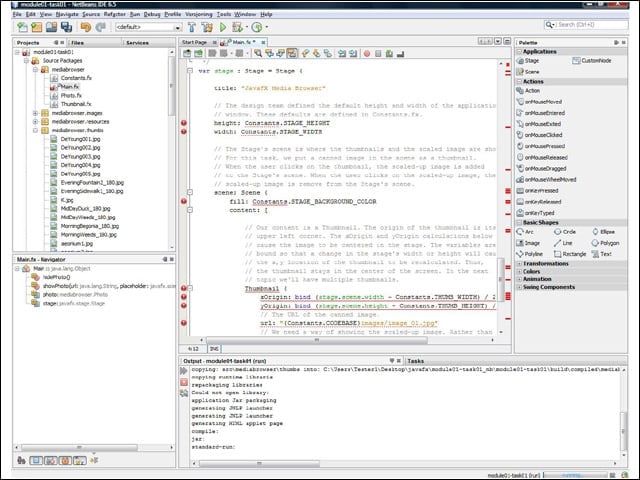The image size is (640, 480).
Task: Toggle fifth filter button below Navigator
Action: [80, 460]
